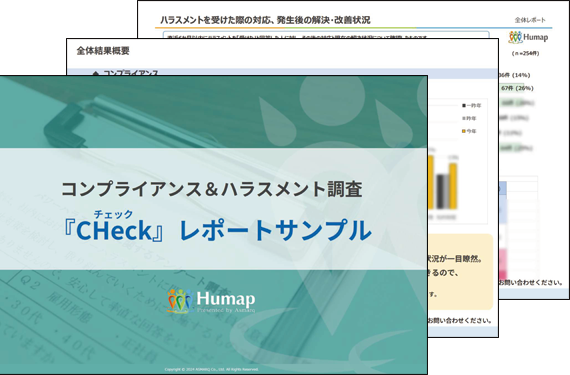570x375 pixels.
Task: Click the (n=254件) sample count label
Action: point(526,53)
